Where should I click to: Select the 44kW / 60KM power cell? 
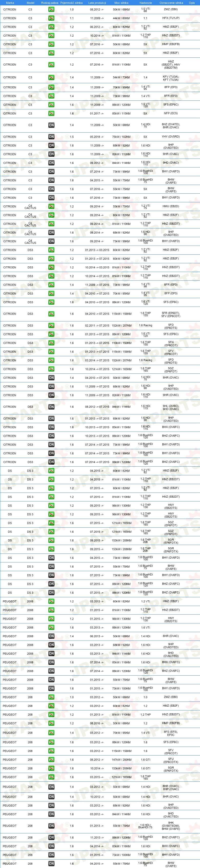point(121,18)
